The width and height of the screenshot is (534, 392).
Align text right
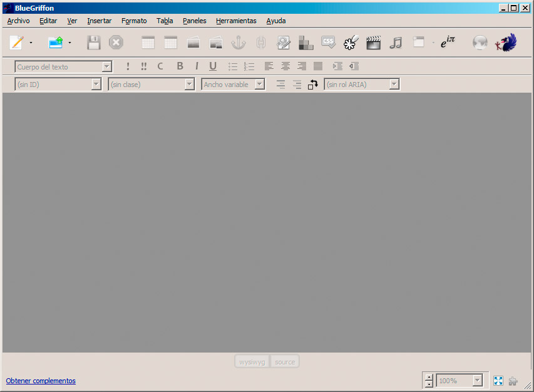[x=302, y=66]
